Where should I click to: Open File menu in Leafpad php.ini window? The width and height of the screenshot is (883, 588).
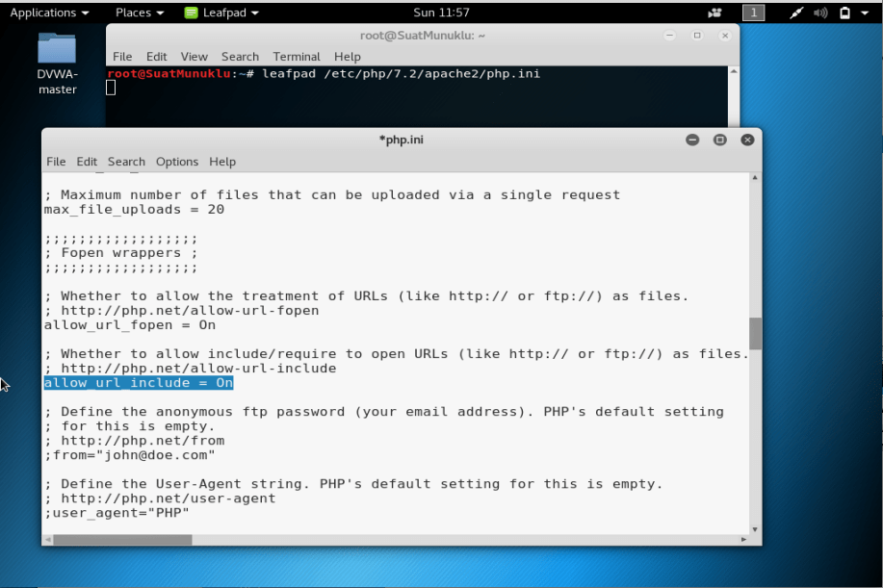pos(56,162)
